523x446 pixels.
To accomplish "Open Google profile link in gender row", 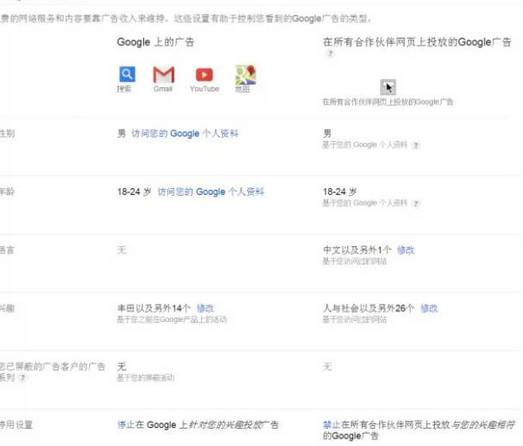I will coord(185,133).
